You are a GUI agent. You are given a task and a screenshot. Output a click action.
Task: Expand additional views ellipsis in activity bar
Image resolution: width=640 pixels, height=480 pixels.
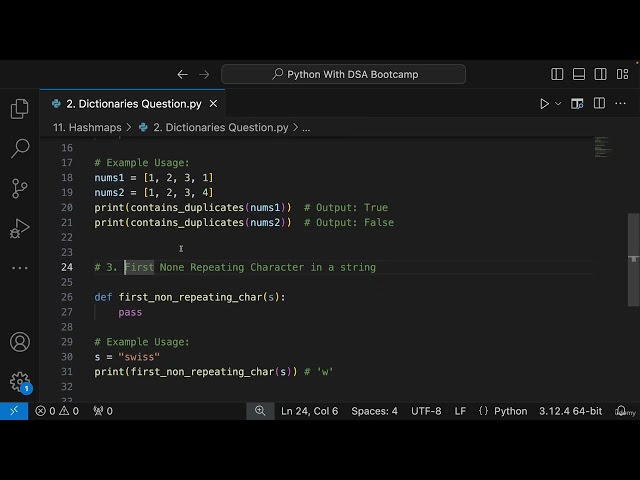pos(20,268)
